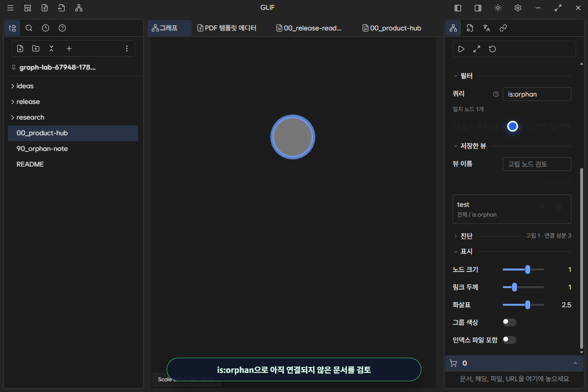This screenshot has width=588, height=392.
Task: Open graph view from title bar icon
Action: click(x=79, y=8)
